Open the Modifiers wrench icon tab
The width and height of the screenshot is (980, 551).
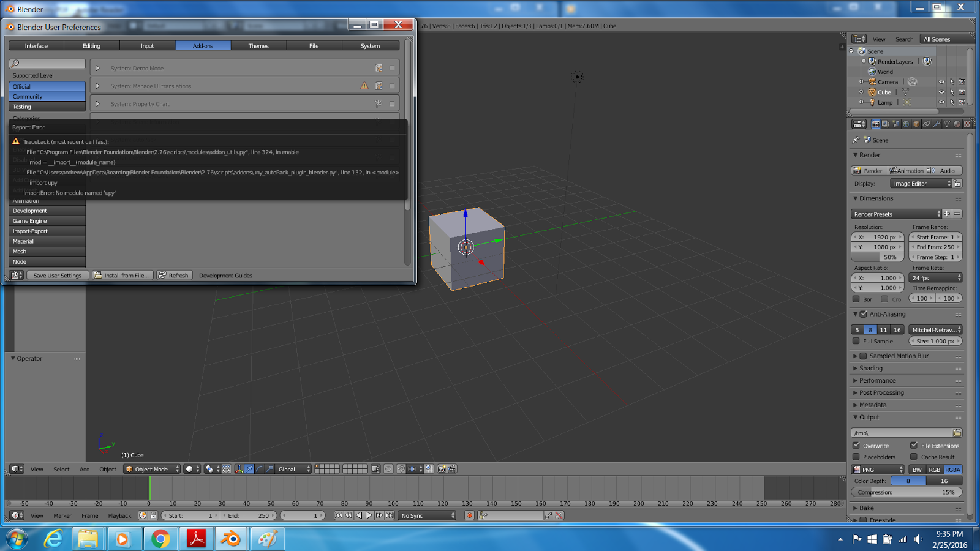click(x=937, y=124)
